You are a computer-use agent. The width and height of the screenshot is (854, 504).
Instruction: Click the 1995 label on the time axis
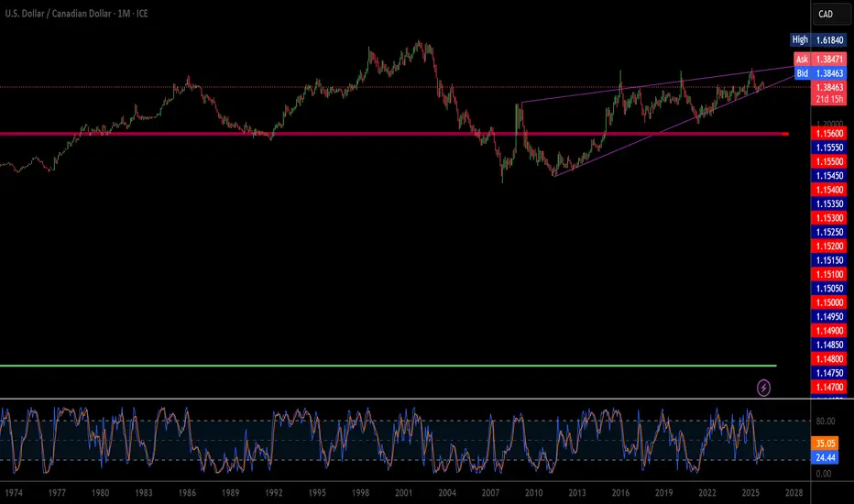click(317, 493)
